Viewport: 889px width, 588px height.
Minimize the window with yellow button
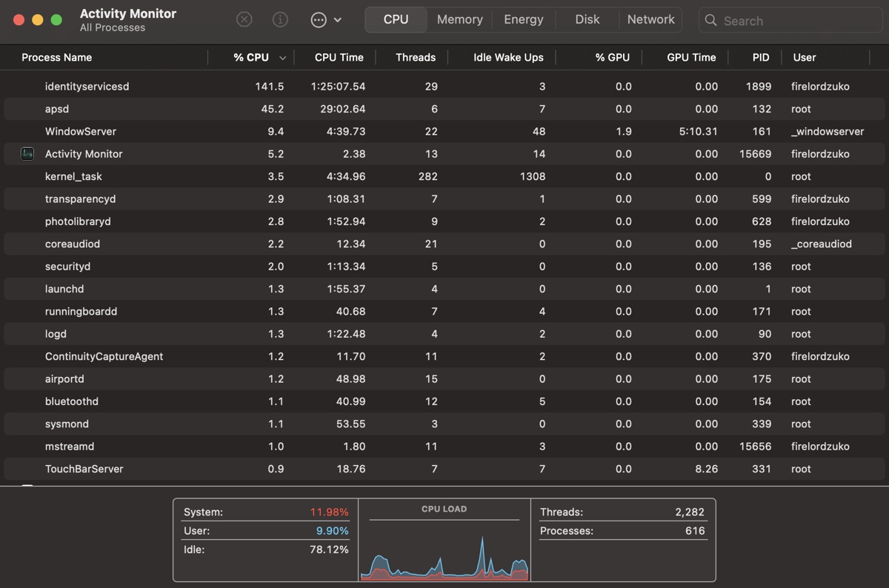point(37,20)
